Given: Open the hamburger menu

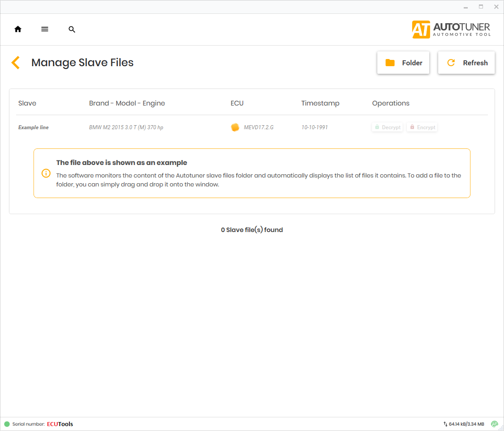Looking at the screenshot, I should 45,30.
